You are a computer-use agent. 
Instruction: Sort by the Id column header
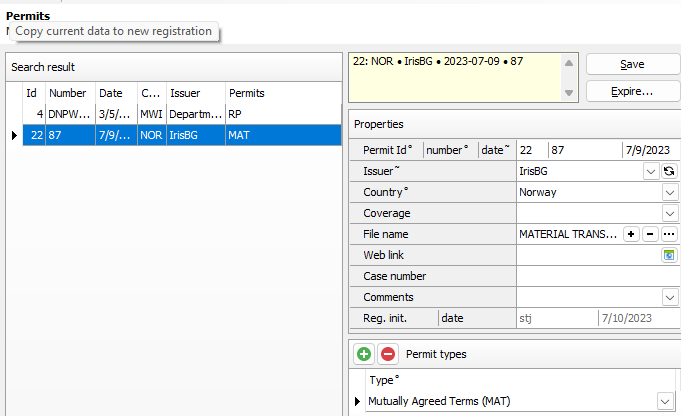tap(34, 93)
